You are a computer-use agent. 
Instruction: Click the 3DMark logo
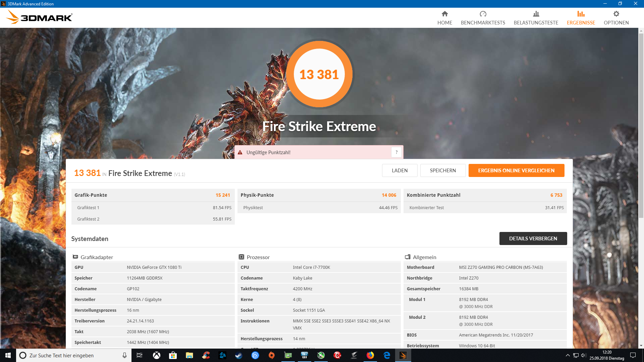40,17
